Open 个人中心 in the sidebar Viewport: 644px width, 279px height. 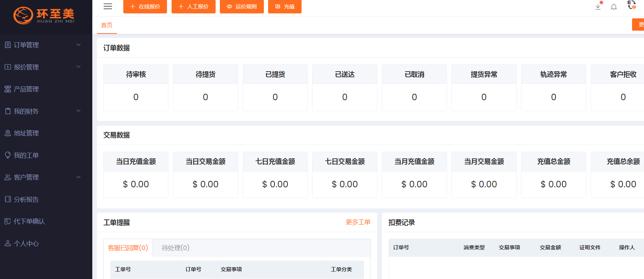(26, 243)
